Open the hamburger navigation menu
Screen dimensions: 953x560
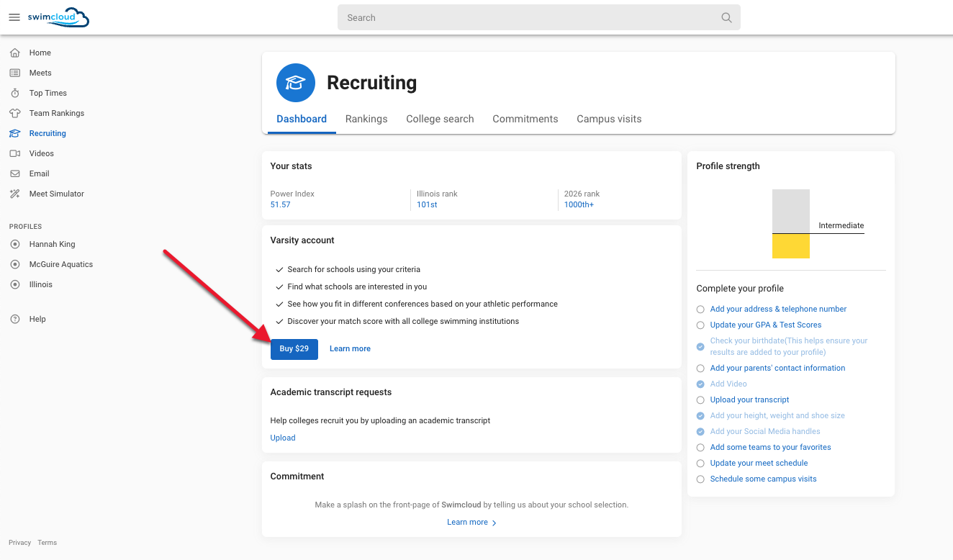pyautogui.click(x=14, y=17)
